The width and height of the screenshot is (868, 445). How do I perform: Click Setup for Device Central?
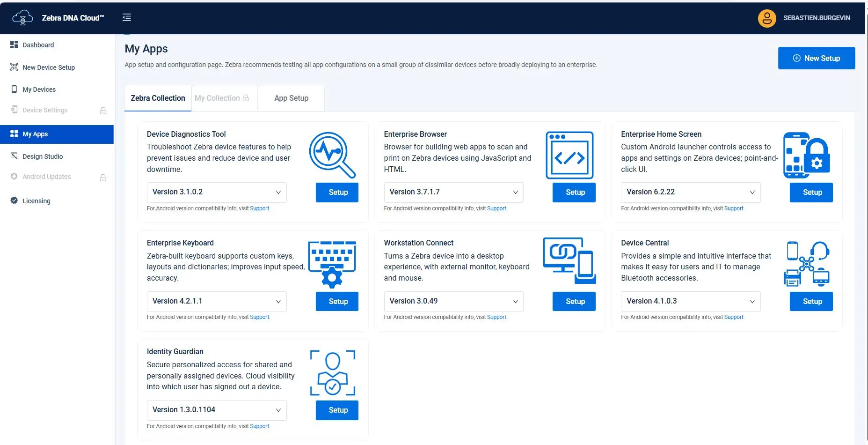811,301
